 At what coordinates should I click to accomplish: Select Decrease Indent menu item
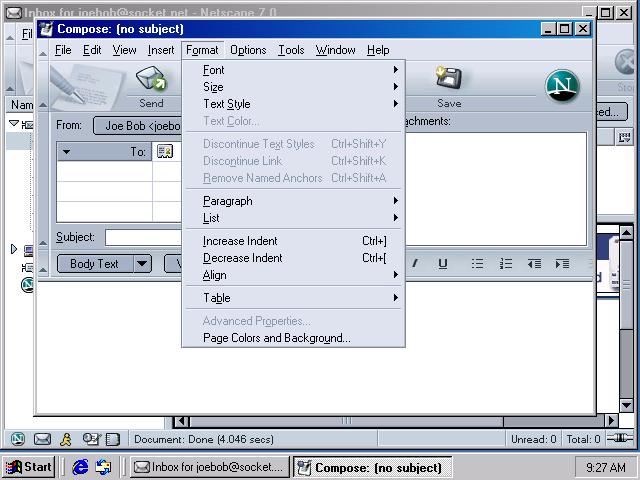[x=293, y=258]
